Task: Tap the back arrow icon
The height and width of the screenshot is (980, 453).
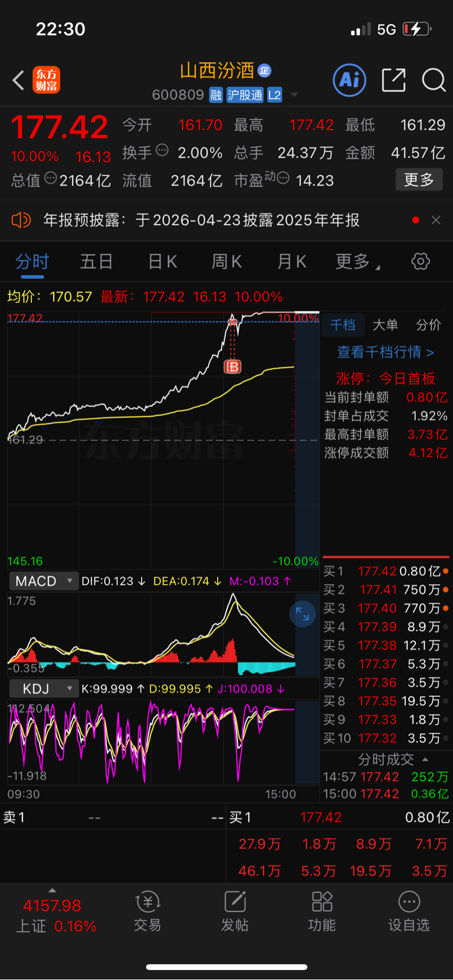Action: (x=18, y=80)
